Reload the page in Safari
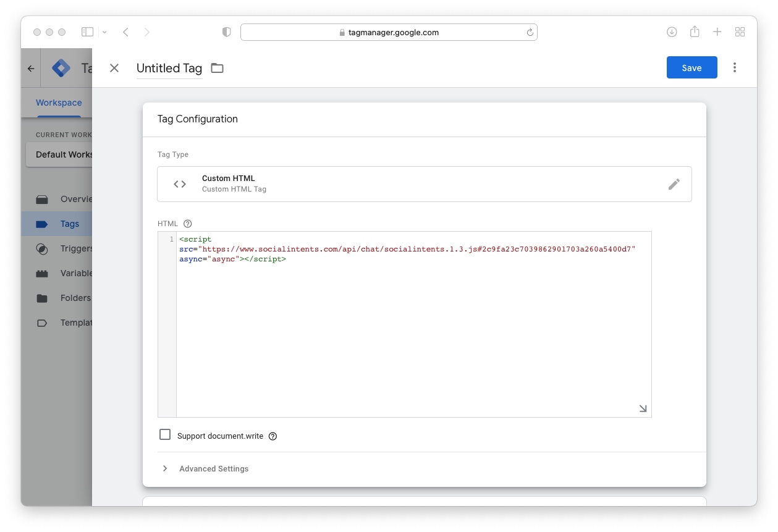Screen dimensions: 778x532 pyautogui.click(x=530, y=32)
